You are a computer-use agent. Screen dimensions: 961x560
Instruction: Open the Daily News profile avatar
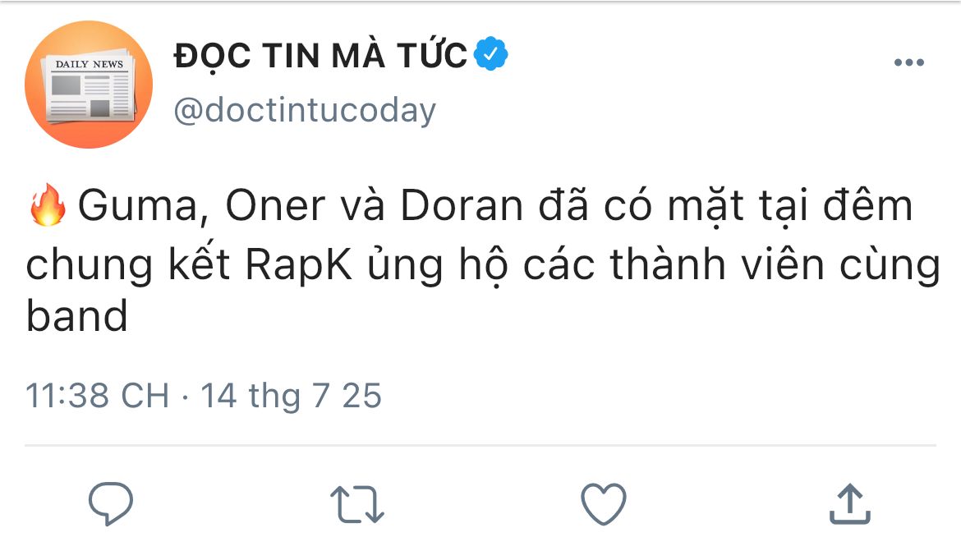(89, 85)
